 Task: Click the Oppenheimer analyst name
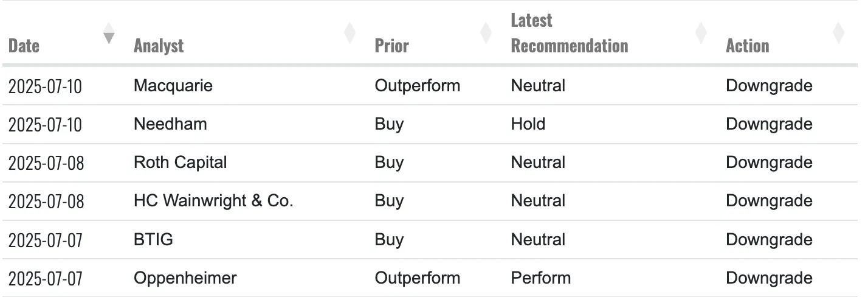point(185,278)
